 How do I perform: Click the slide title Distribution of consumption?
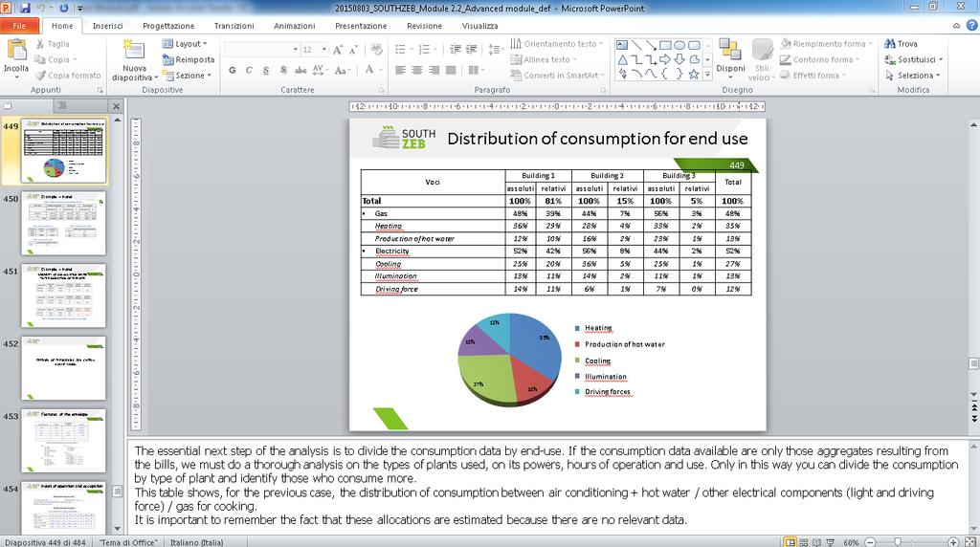tap(597, 139)
